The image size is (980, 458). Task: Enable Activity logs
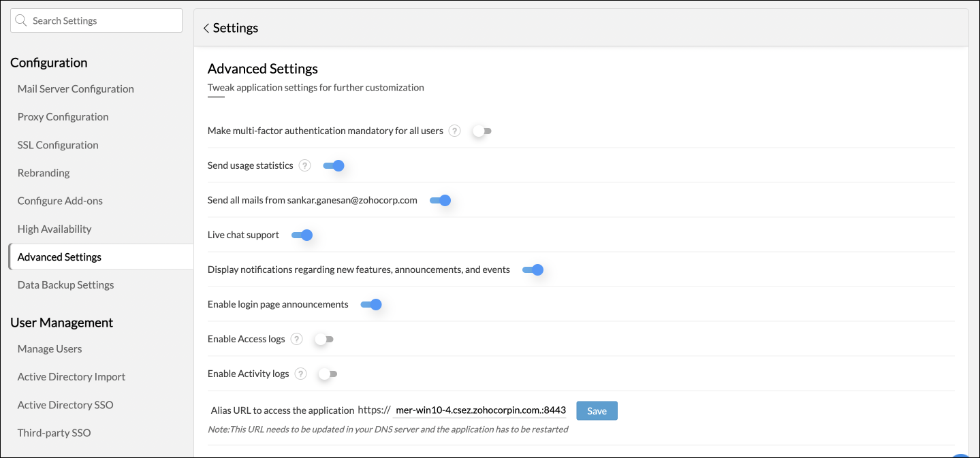coord(328,373)
